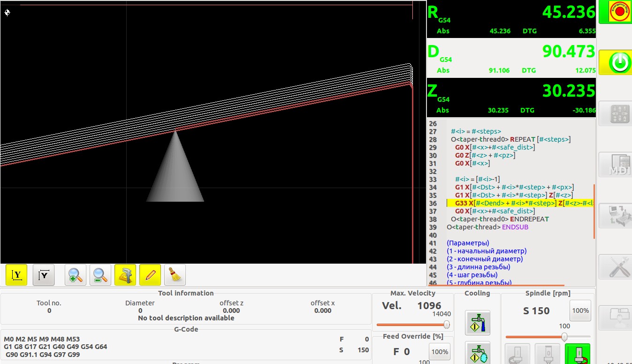Select the Y-down flipped view button
Viewport: 632px width, 364px height.
pyautogui.click(x=44, y=275)
